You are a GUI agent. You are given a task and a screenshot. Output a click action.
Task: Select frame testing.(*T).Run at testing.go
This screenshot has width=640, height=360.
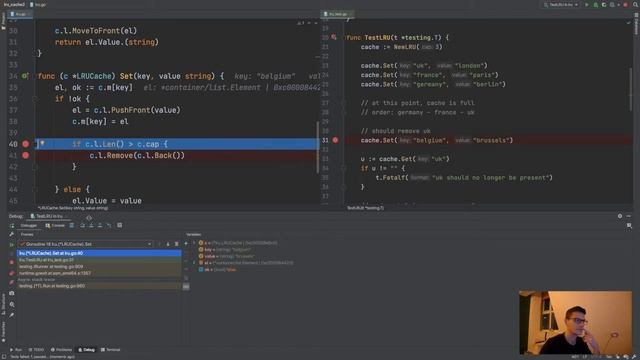pyautogui.click(x=99, y=286)
